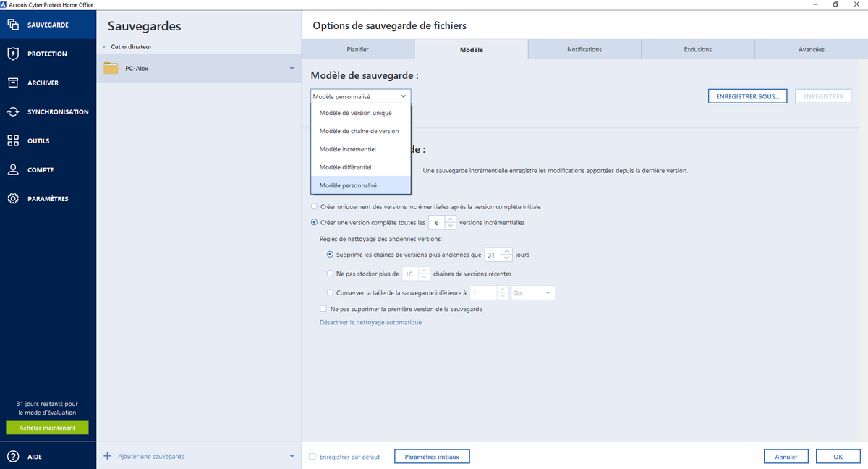Click the days field showing 31
This screenshot has height=469, width=868.
[x=493, y=255]
